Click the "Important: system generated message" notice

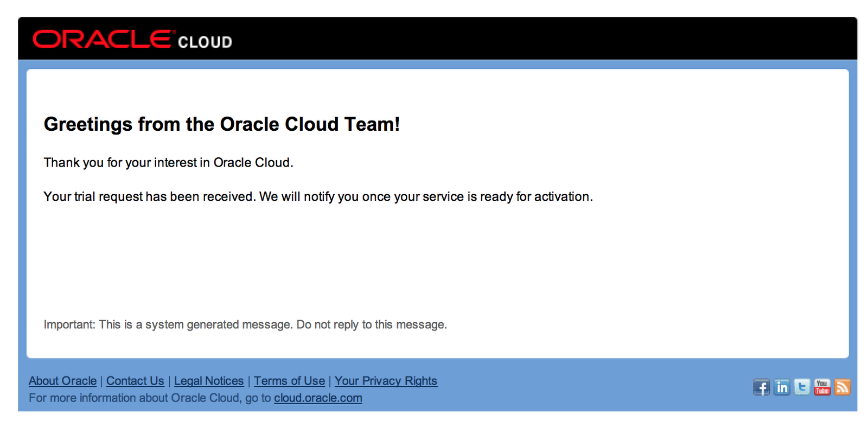coord(245,324)
